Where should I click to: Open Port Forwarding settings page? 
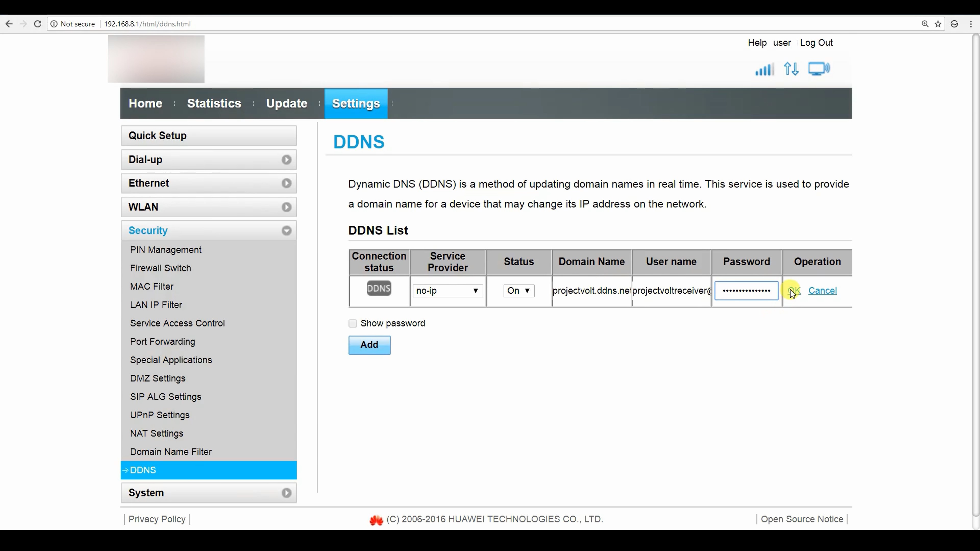(163, 342)
